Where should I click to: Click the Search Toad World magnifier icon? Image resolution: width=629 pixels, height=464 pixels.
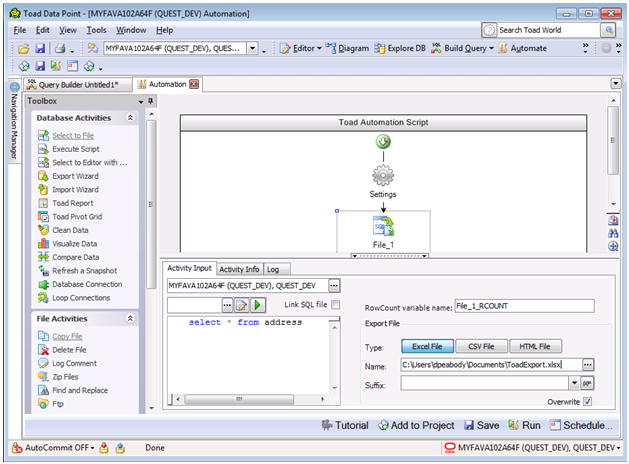click(609, 30)
